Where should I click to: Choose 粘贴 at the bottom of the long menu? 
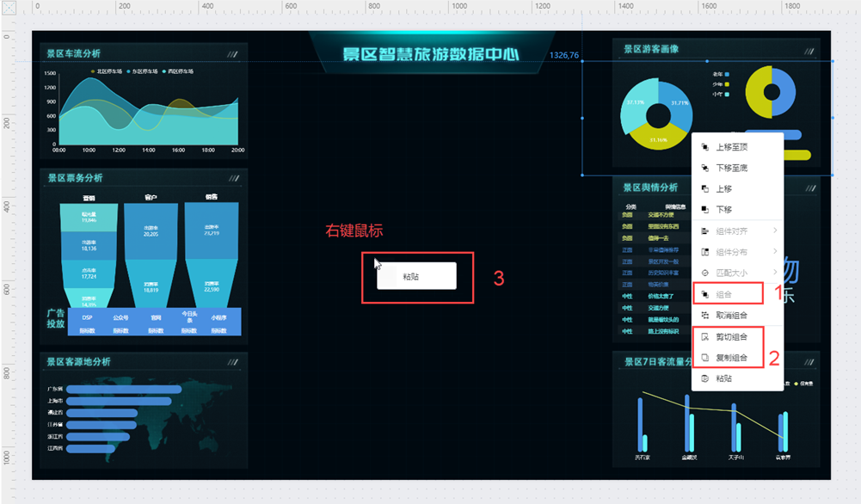tap(737, 378)
